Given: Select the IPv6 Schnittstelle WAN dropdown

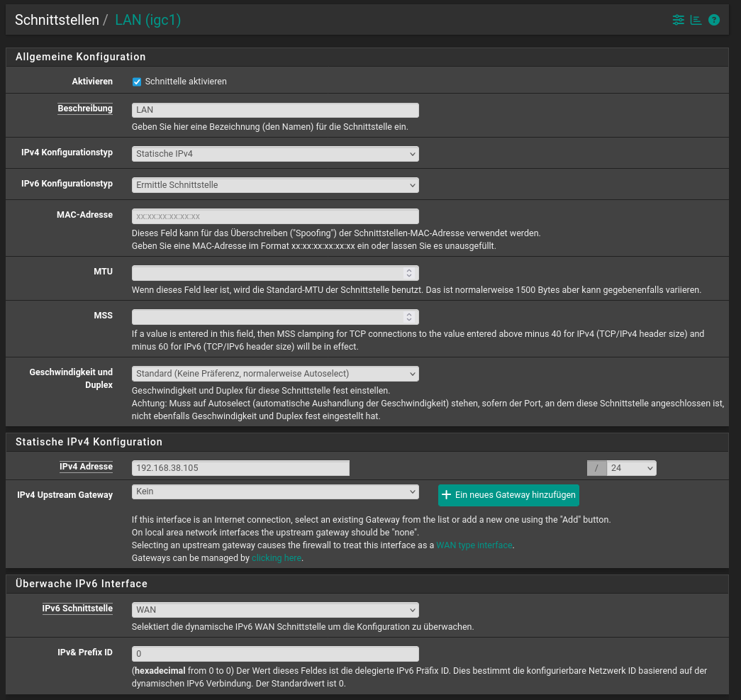Looking at the screenshot, I should [275, 610].
